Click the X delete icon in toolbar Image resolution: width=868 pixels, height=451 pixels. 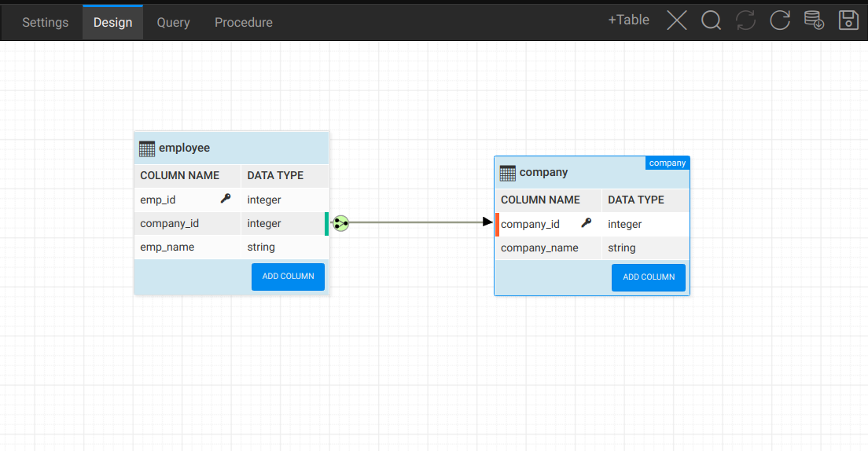(x=677, y=20)
